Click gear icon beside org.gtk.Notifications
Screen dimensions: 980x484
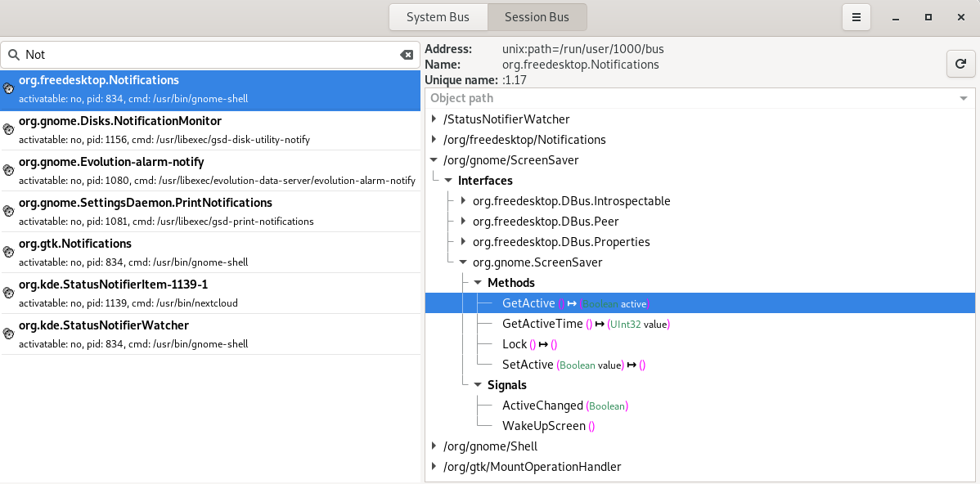pos(8,252)
